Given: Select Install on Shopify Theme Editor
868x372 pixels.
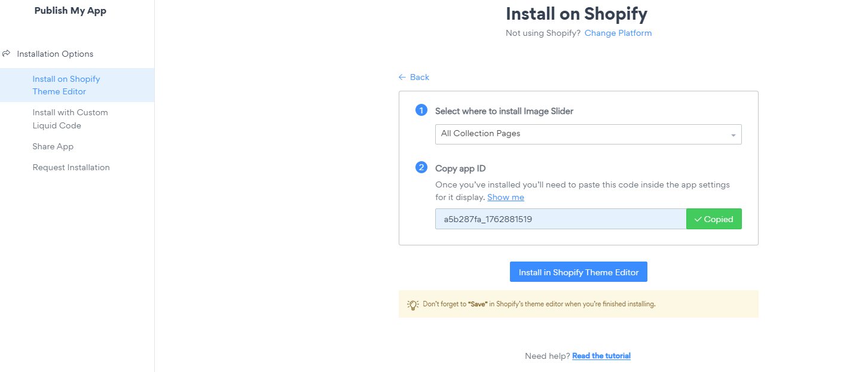Looking at the screenshot, I should 77,85.
